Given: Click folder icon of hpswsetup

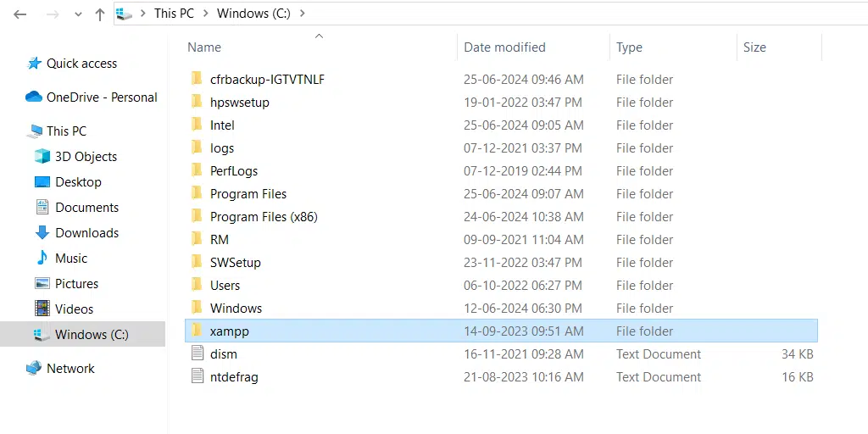Looking at the screenshot, I should tap(197, 102).
